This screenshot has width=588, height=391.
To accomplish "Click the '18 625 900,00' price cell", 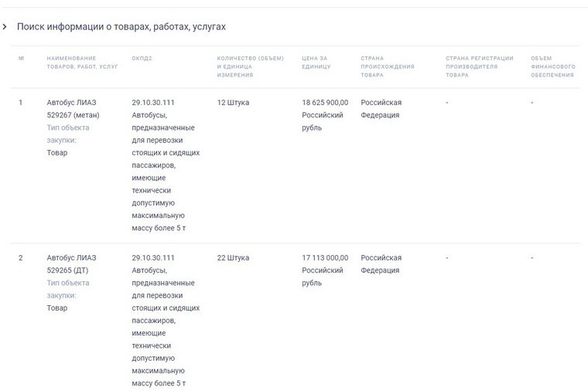I will point(325,102).
